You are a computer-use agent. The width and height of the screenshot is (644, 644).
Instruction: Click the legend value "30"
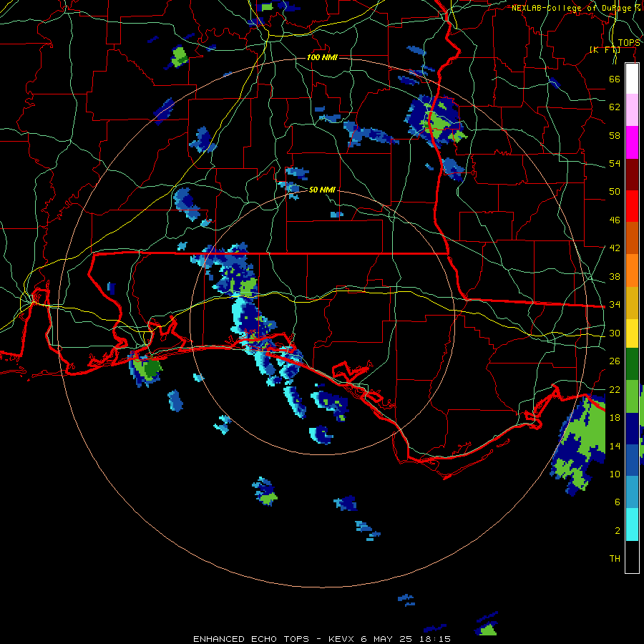pos(615,333)
